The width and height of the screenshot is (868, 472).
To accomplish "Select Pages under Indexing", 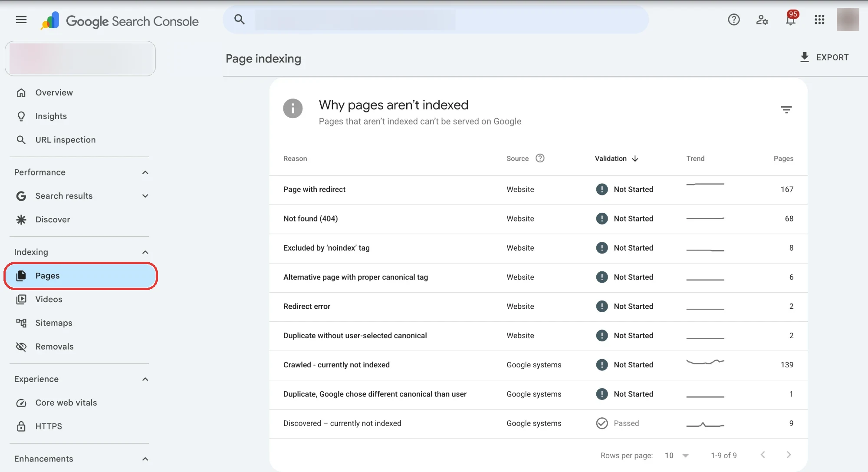I will pyautogui.click(x=80, y=276).
